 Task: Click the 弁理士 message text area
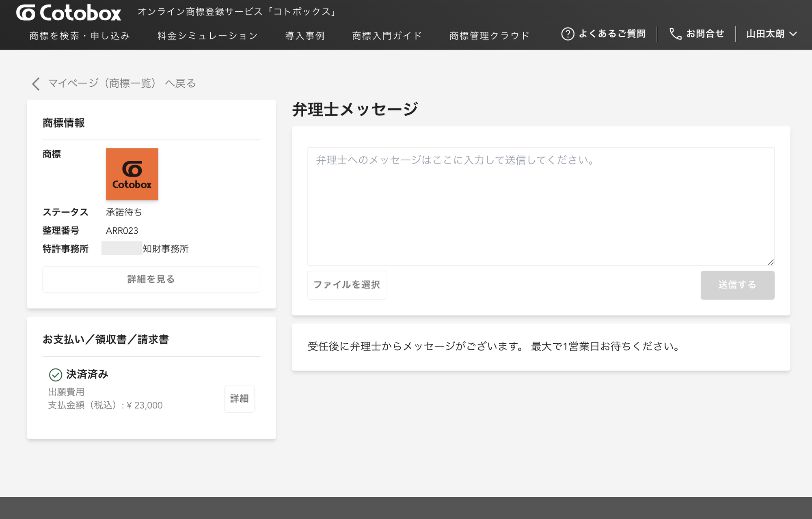coord(540,206)
